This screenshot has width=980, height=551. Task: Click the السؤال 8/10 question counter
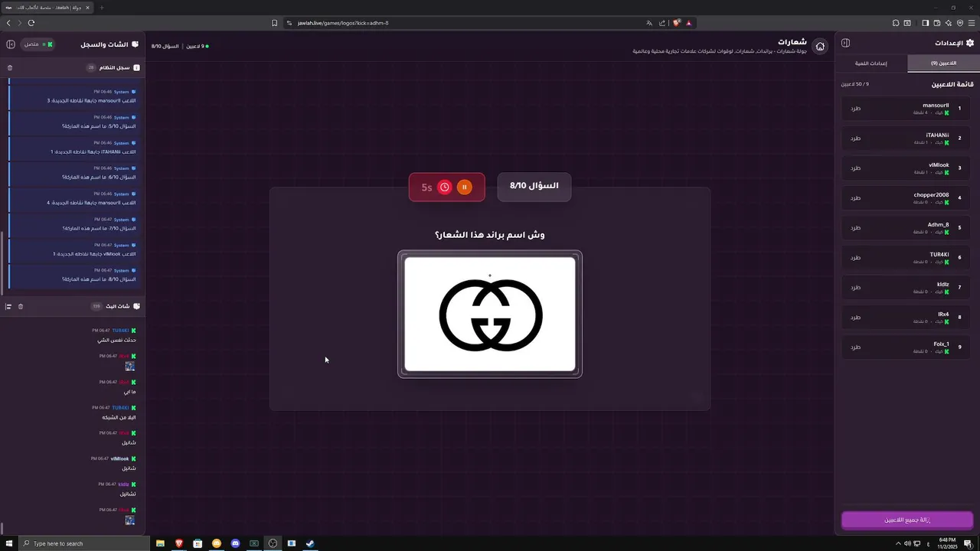click(534, 186)
